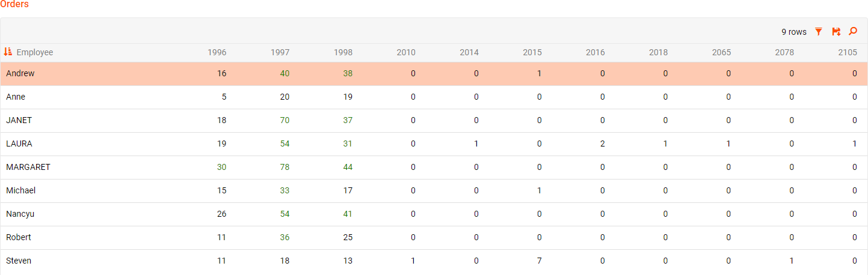
Task: Select the Michael employee row
Action: pos(20,190)
